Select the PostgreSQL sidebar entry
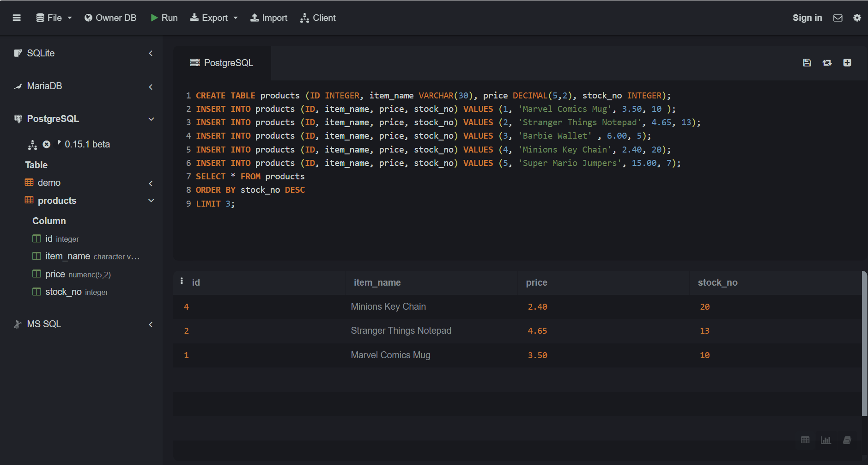The width and height of the screenshot is (868, 465). point(53,119)
